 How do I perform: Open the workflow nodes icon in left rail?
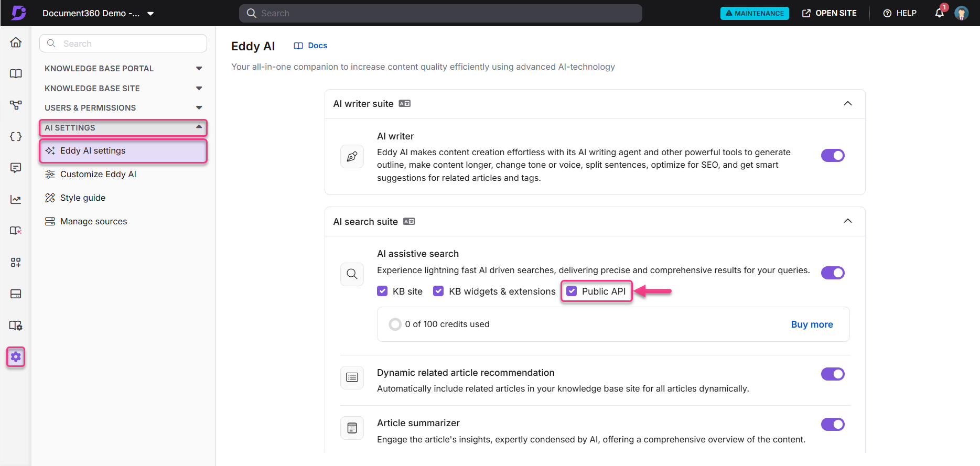(x=16, y=105)
